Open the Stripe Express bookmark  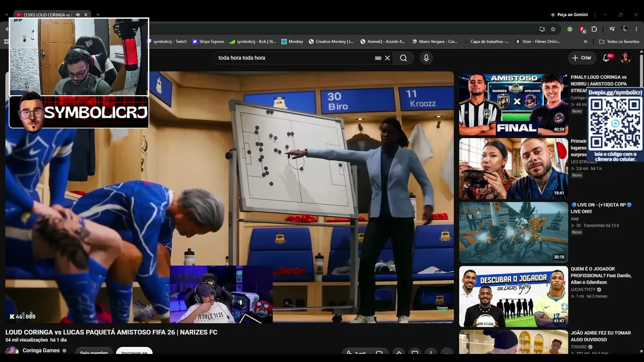(x=208, y=42)
